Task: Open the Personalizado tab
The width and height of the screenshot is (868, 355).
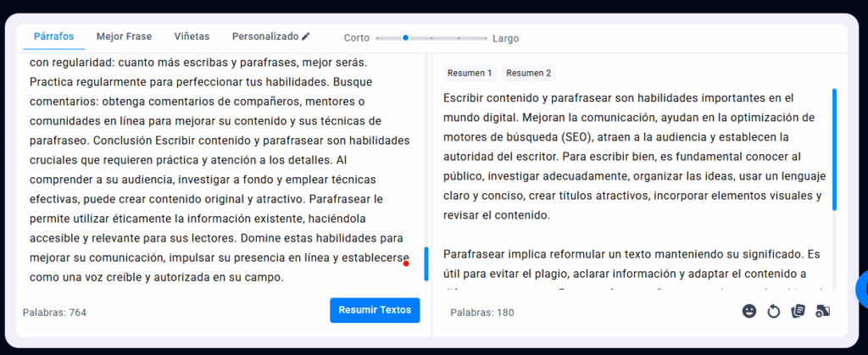Action: click(x=265, y=36)
